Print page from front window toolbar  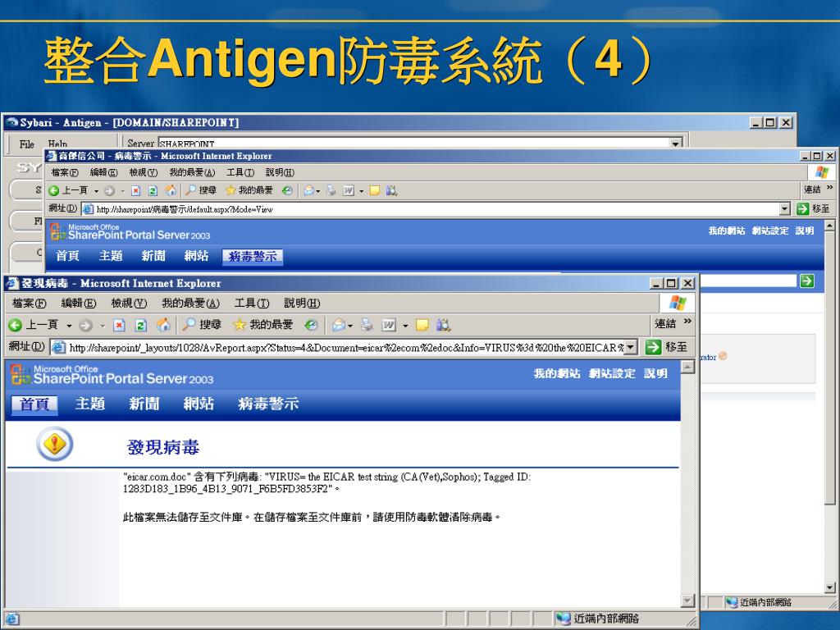point(367,325)
